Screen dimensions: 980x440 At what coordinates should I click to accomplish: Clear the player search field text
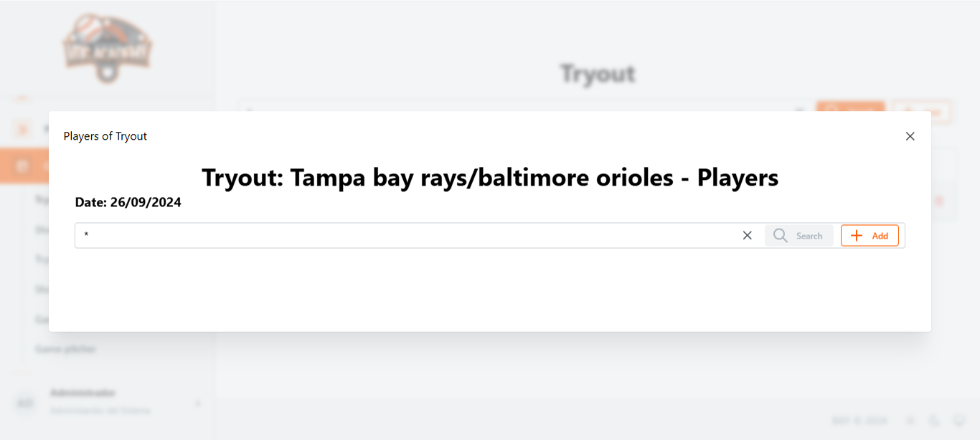click(747, 235)
